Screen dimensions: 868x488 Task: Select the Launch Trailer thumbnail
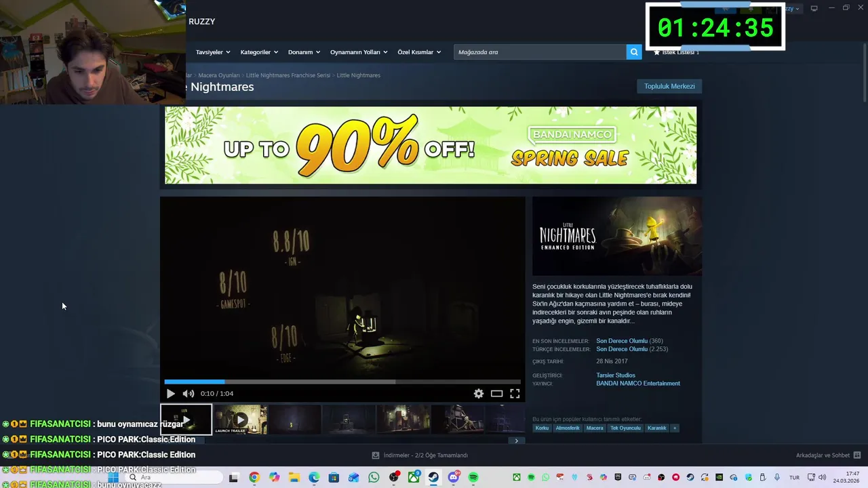click(x=241, y=420)
